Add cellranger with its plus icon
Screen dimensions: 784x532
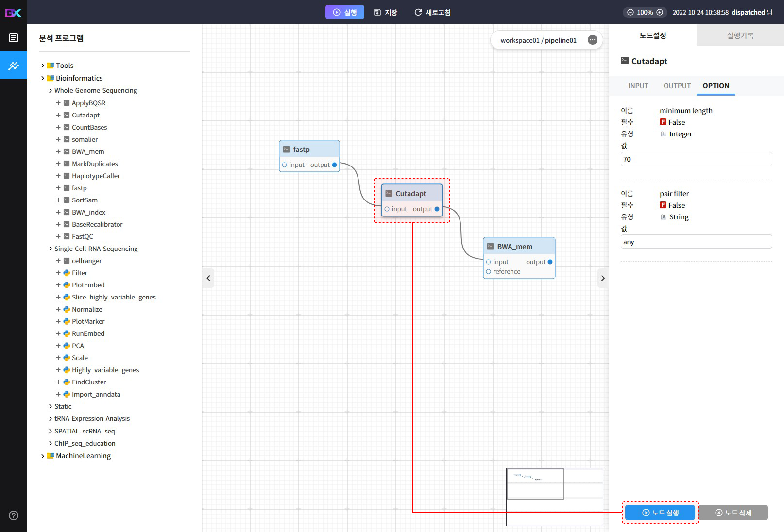click(x=58, y=261)
